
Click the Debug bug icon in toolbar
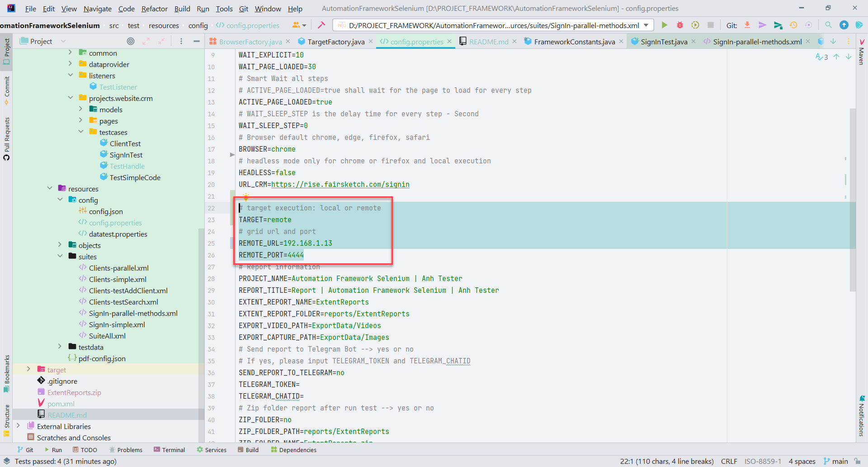(x=679, y=25)
